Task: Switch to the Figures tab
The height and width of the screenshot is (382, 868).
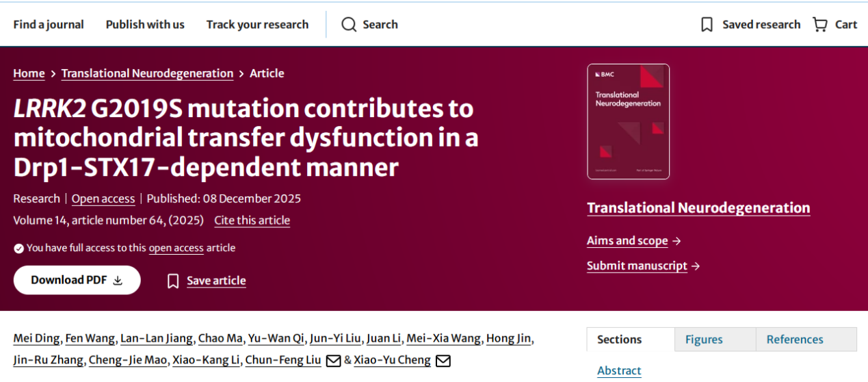Action: [704, 340]
